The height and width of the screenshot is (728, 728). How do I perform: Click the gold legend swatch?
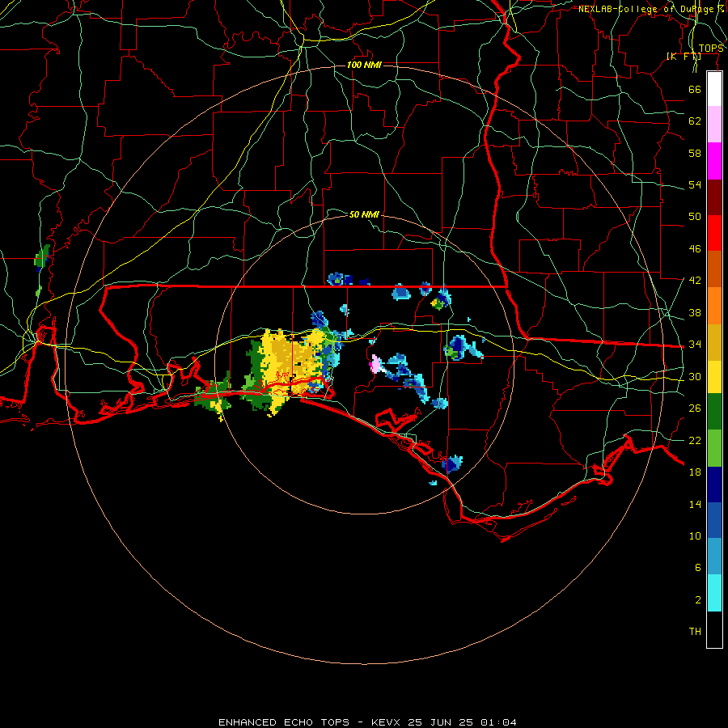point(714,342)
